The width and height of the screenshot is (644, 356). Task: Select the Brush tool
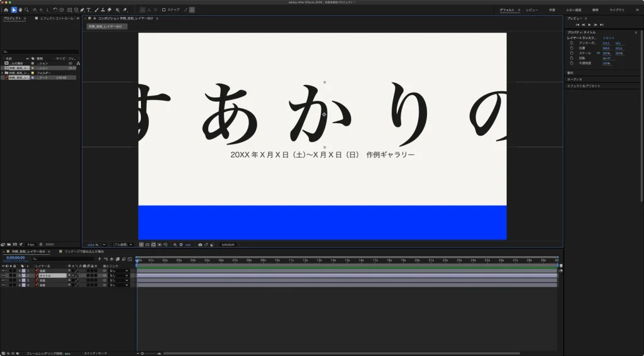pos(96,10)
